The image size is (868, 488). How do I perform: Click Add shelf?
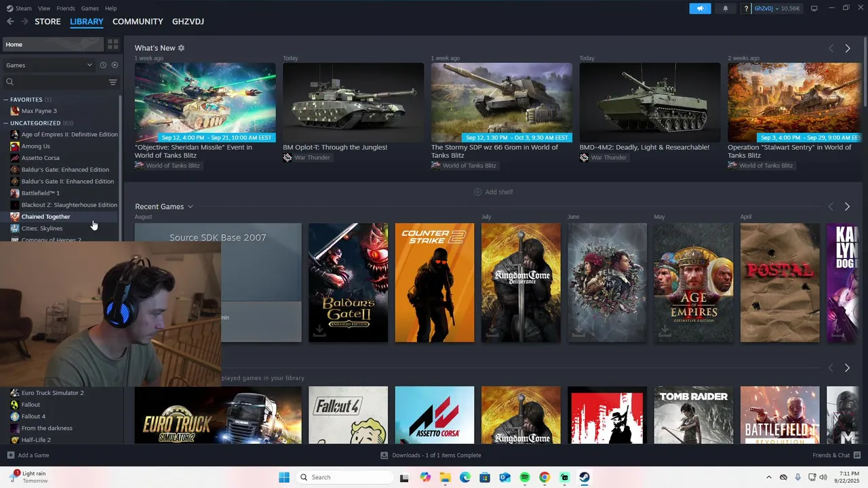point(493,192)
